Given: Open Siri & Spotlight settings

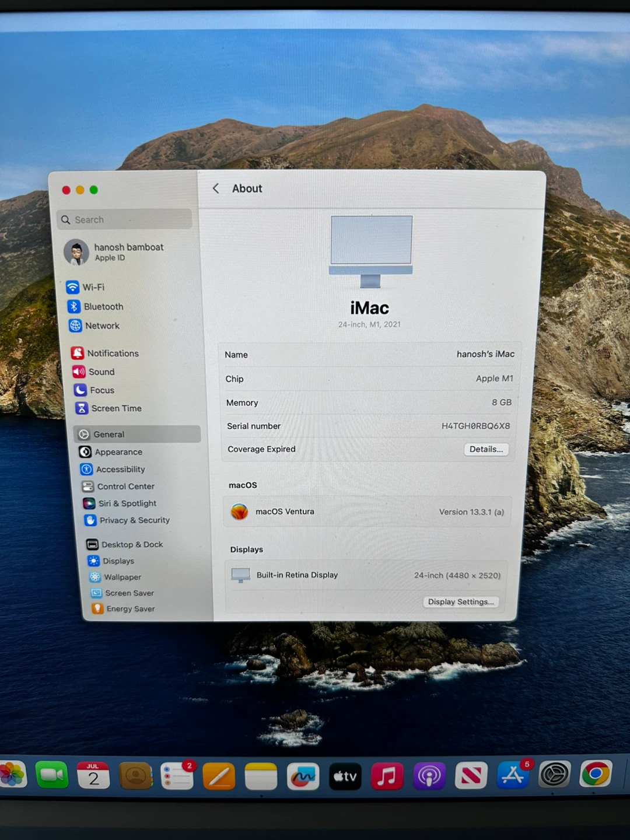Looking at the screenshot, I should (120, 503).
